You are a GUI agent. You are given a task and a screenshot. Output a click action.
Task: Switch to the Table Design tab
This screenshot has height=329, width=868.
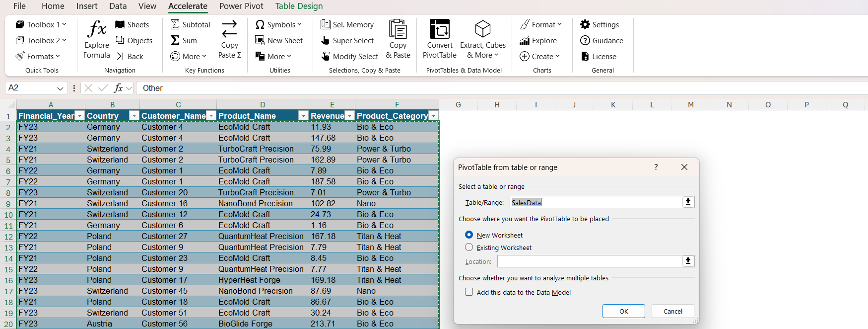pos(299,6)
